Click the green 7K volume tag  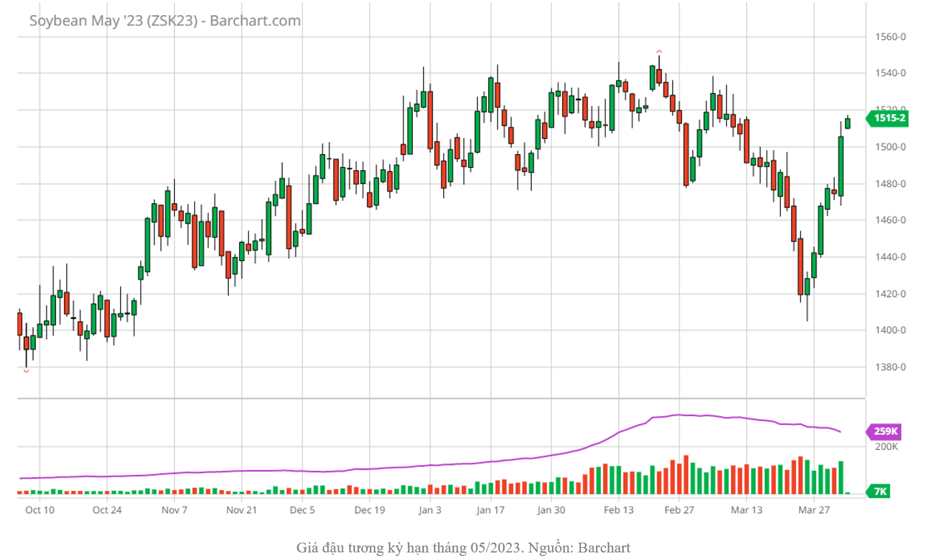tap(879, 492)
